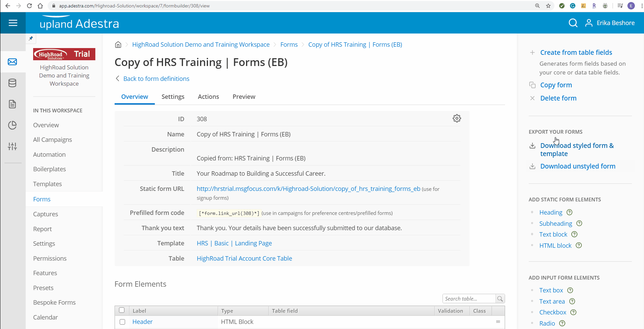The width and height of the screenshot is (644, 329).
Task: Open the static form URL link
Action: click(308, 189)
